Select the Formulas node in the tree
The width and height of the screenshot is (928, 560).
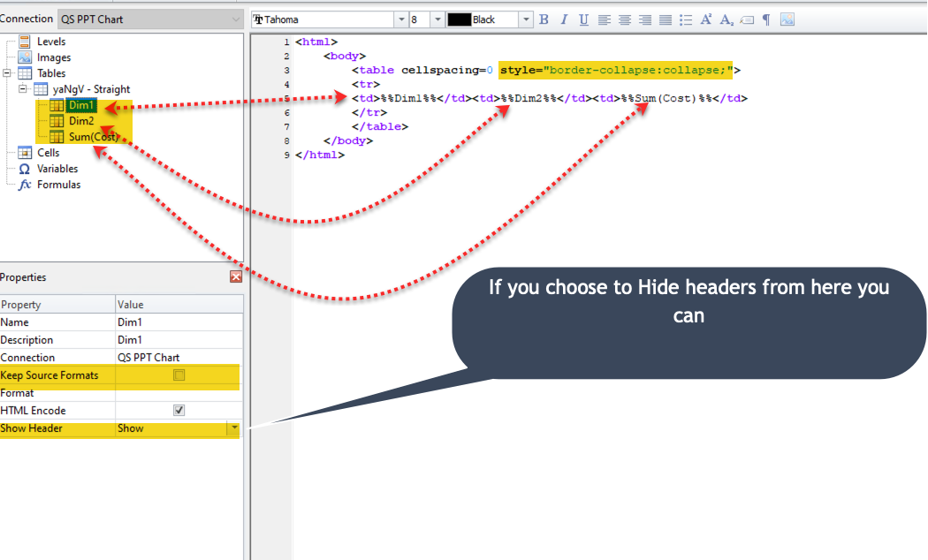(x=58, y=185)
